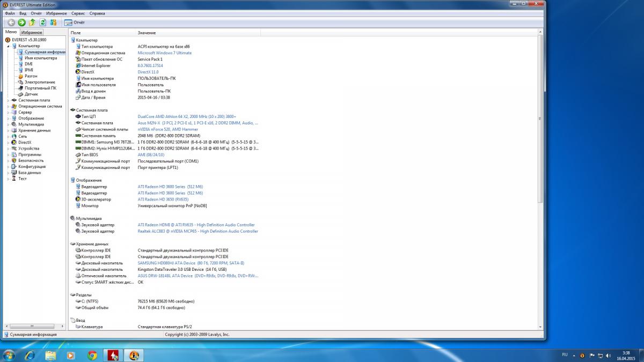Viewport: 644px width, 362px height.
Task: Select the Имя компьютера tree icon
Action: [21, 58]
